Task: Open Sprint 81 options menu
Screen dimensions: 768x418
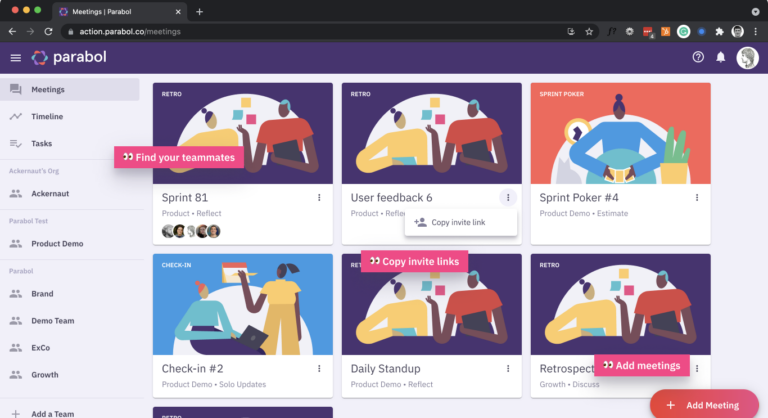Action: (x=319, y=198)
